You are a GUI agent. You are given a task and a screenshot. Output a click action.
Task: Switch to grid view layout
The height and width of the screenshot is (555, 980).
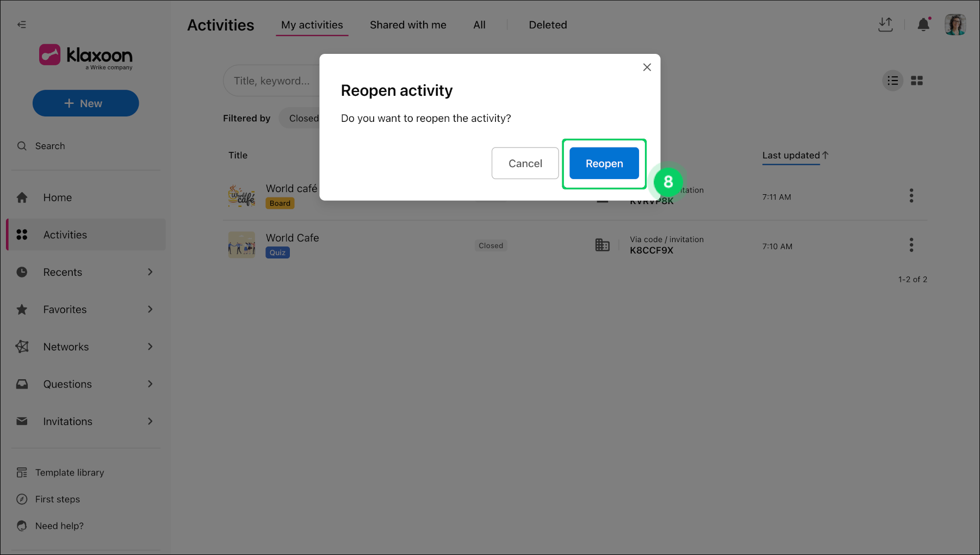(917, 81)
